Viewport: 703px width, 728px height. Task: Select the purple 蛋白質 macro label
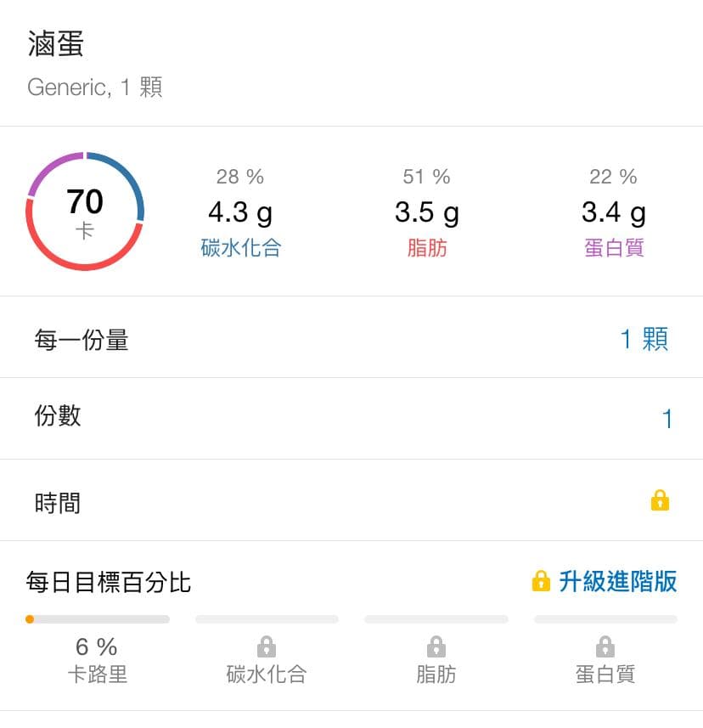[614, 248]
